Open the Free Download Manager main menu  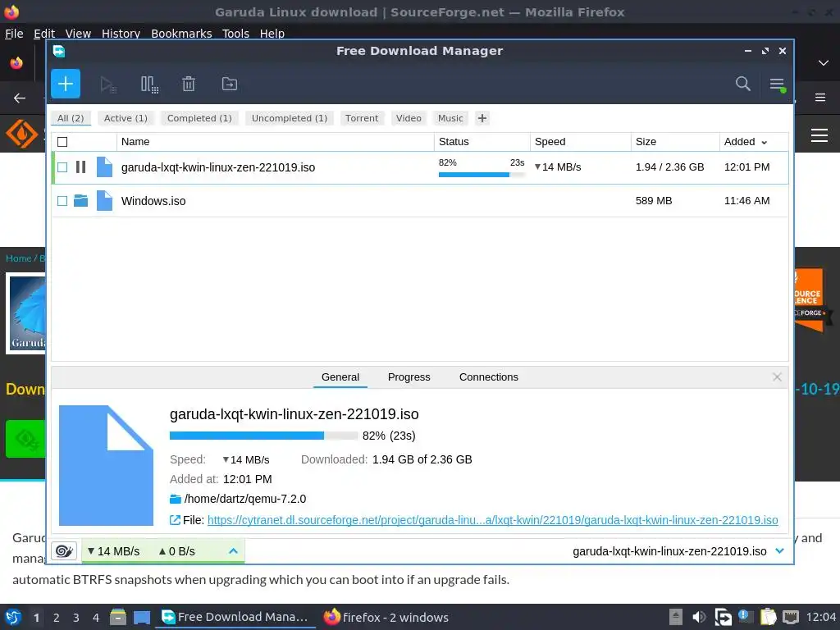point(778,84)
